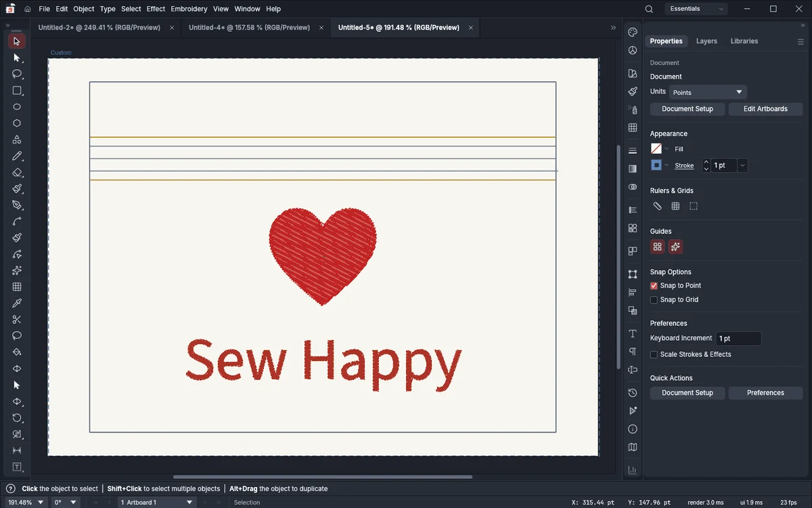Select the Scissors tool

[17, 320]
